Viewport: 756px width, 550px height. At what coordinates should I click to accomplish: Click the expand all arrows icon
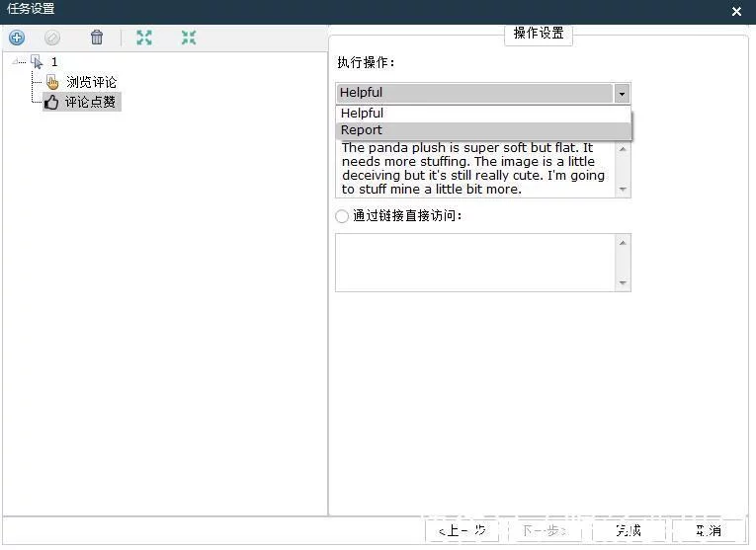143,38
